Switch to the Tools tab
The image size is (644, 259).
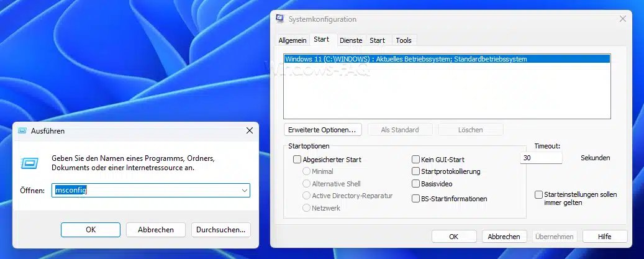click(x=404, y=40)
